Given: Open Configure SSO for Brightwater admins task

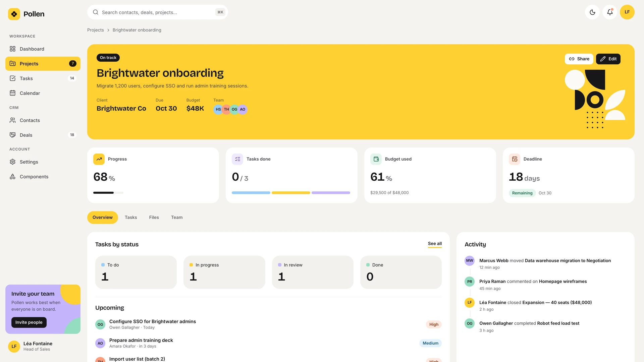Looking at the screenshot, I should (268, 324).
